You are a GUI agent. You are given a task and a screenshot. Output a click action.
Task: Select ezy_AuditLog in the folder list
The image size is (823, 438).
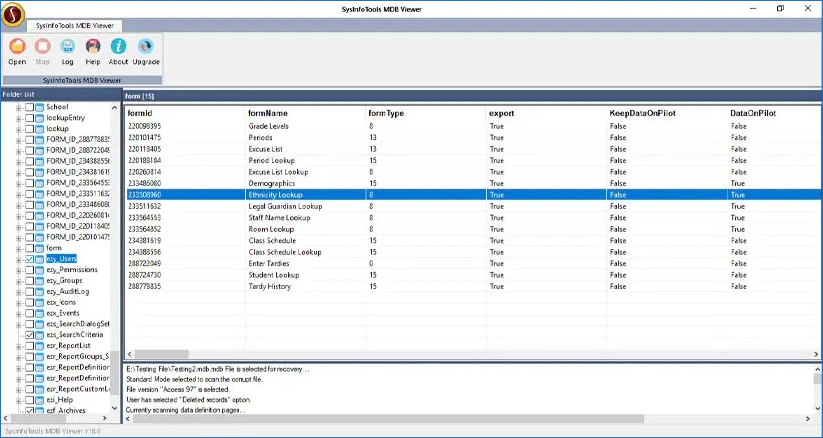[68, 291]
